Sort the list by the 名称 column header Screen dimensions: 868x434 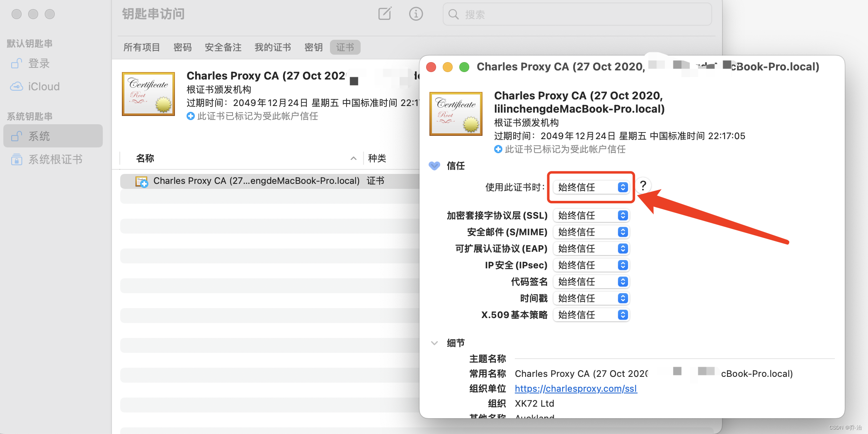coord(145,158)
